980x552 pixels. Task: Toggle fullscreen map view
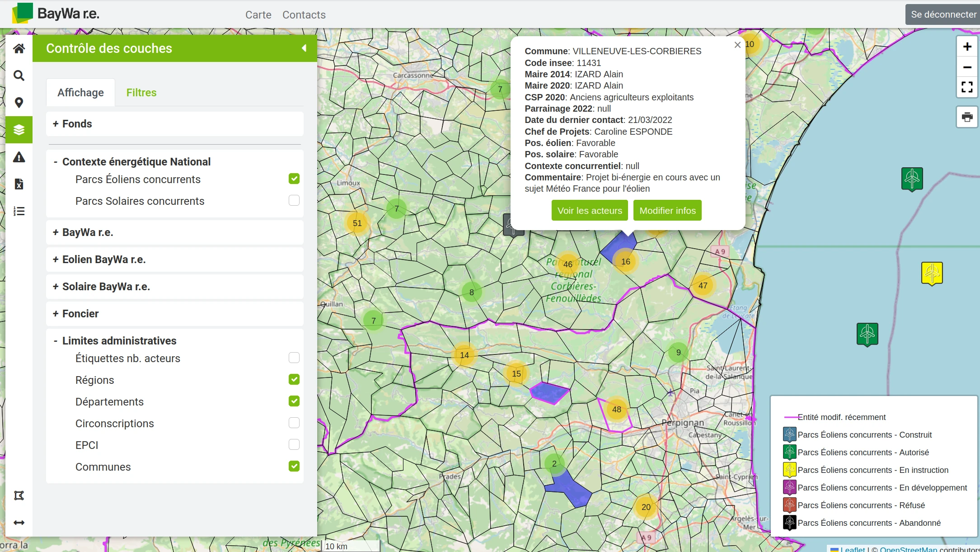click(x=967, y=87)
